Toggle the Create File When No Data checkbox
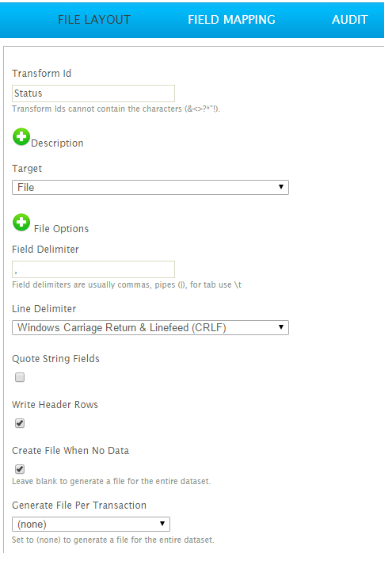 tap(20, 469)
